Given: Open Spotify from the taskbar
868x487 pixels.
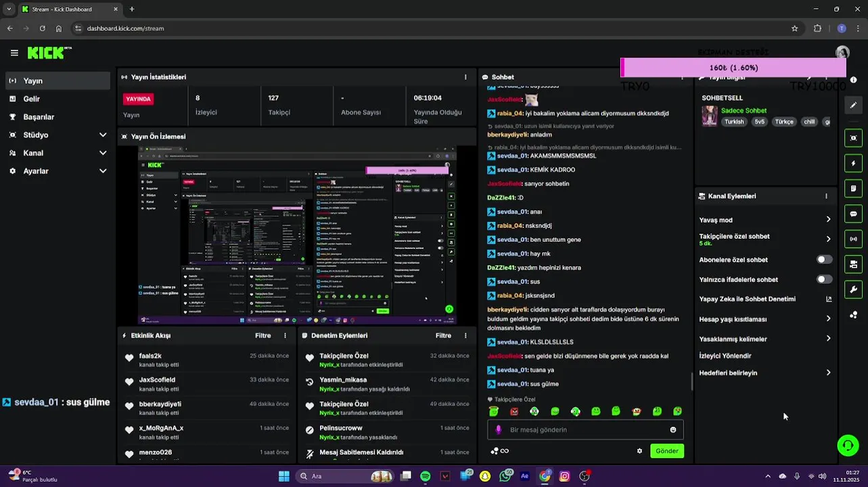Looking at the screenshot, I should [425, 476].
